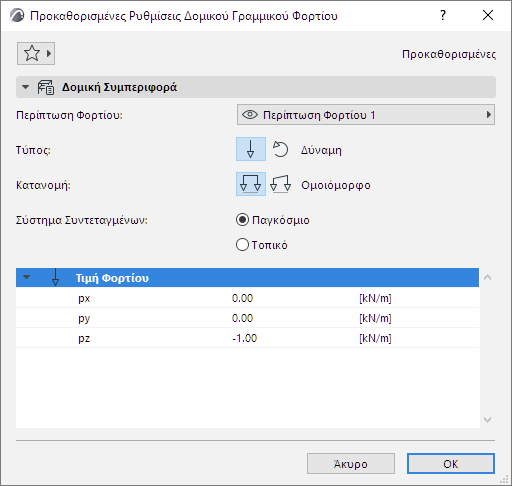
Task: Select the Τοπικό coordinate system radio
Action: [242, 245]
